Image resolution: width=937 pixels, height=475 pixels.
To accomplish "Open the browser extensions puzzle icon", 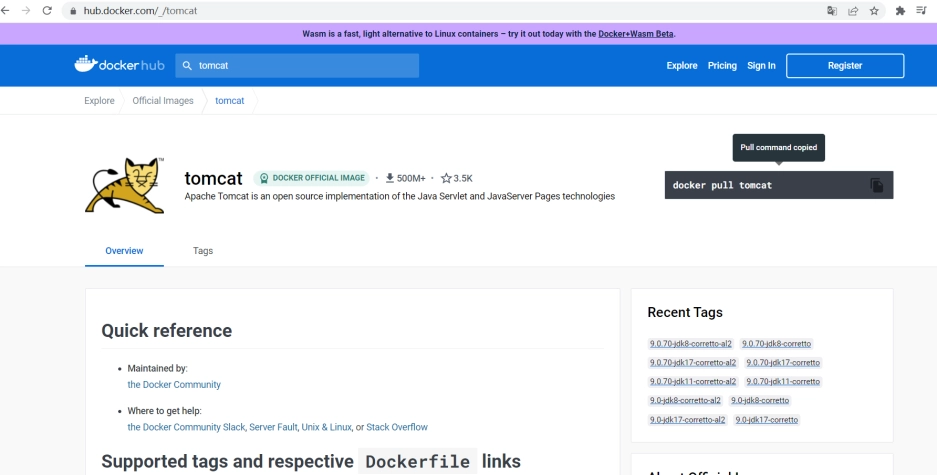I will coord(900,10).
